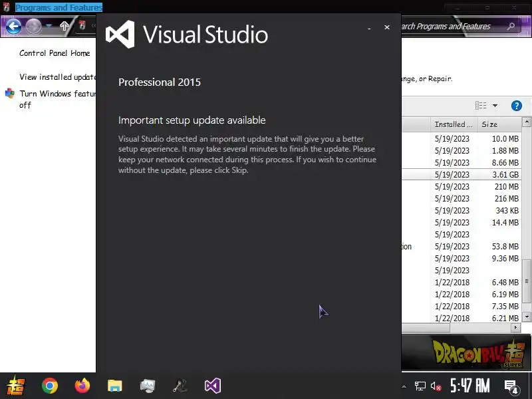Screen dimensions: 532x399
Task: Select the row with size 6.21 MB
Action: point(462,319)
